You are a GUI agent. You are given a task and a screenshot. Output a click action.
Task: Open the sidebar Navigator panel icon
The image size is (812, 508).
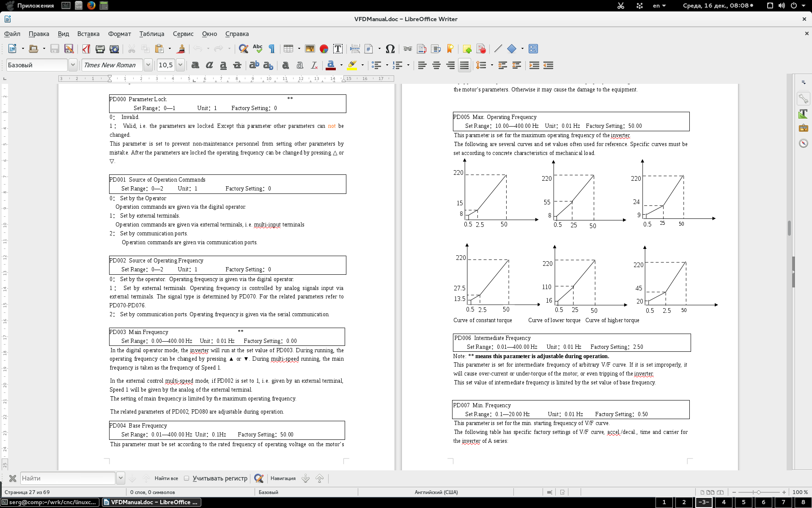[x=803, y=144]
